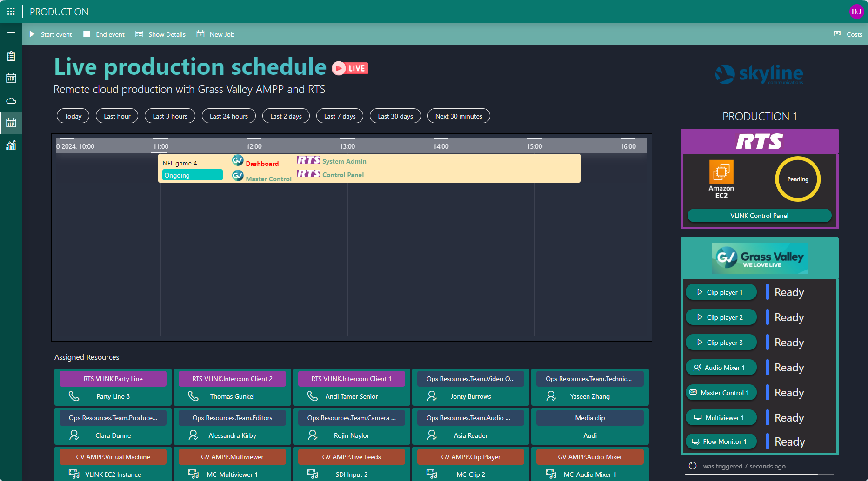This screenshot has width=868, height=481.
Task: Click the Flow Monitor 1 button
Action: (721, 441)
